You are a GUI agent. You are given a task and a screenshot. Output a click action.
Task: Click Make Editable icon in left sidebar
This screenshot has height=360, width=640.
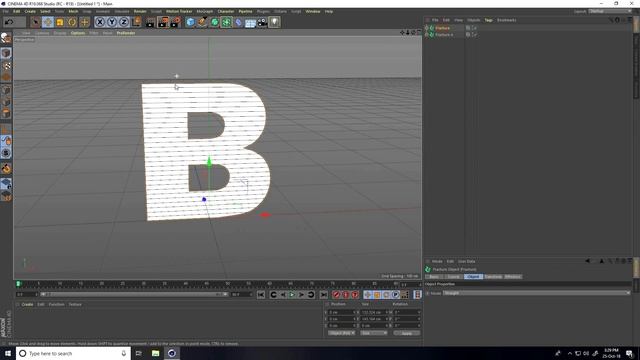6,38
